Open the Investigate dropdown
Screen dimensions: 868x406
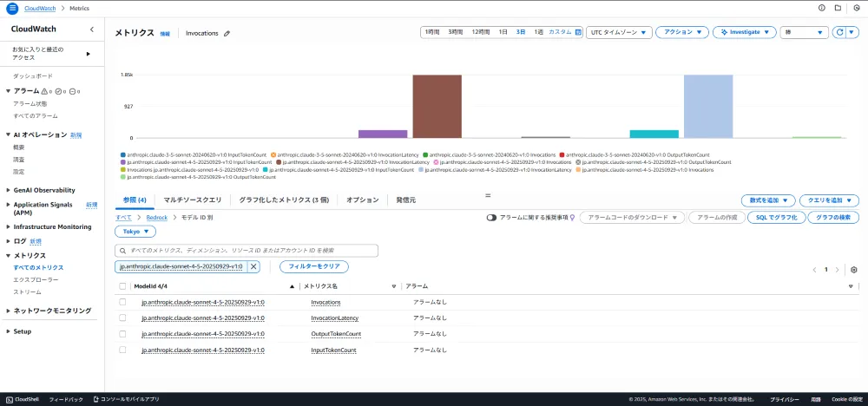745,33
